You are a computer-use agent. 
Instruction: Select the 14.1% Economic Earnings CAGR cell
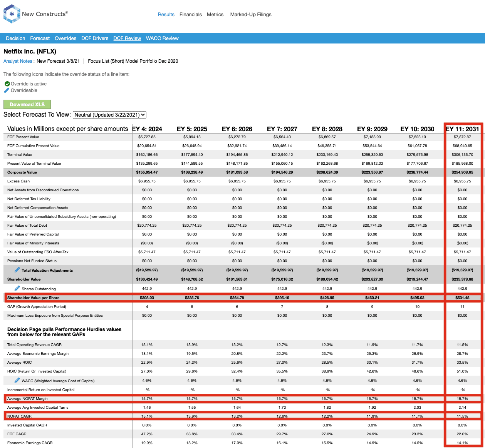click(462, 443)
